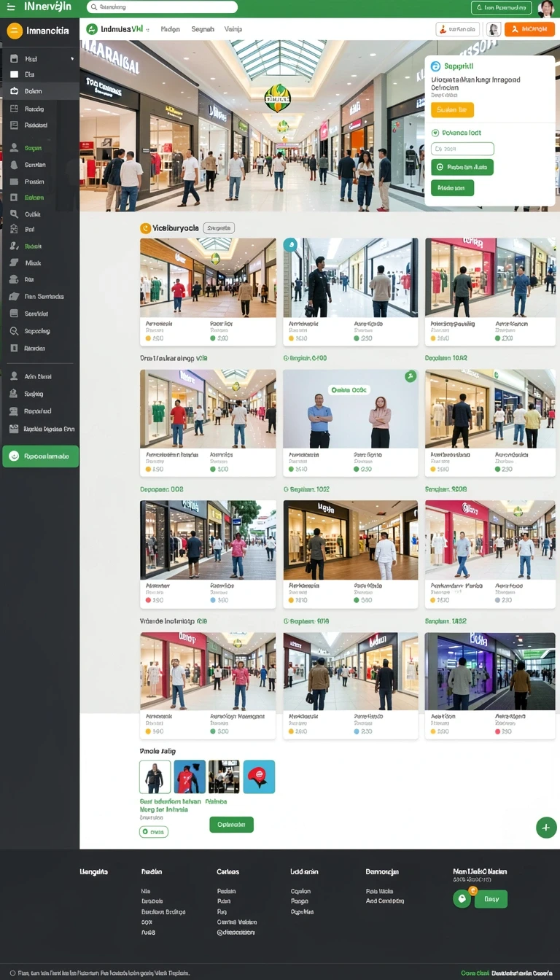Click the orange button in the secondary bar
This screenshot has height=980, width=560.
529,29
